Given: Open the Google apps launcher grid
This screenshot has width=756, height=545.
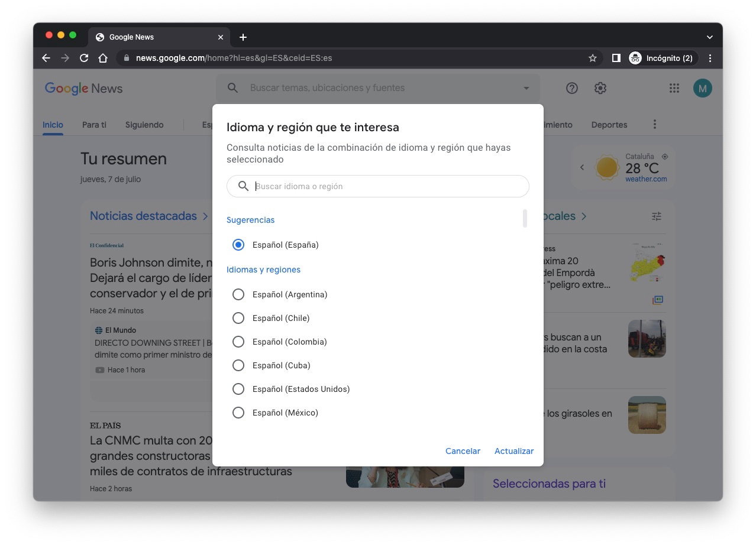Looking at the screenshot, I should tap(674, 87).
